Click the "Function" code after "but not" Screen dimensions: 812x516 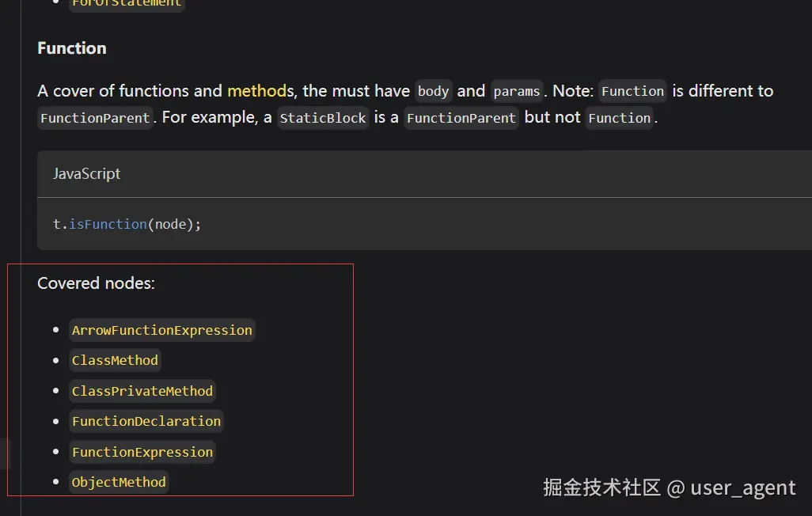[x=620, y=118]
